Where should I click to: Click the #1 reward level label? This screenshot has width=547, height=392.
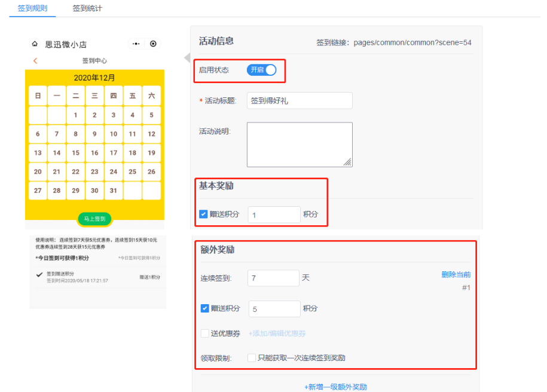coord(466,287)
